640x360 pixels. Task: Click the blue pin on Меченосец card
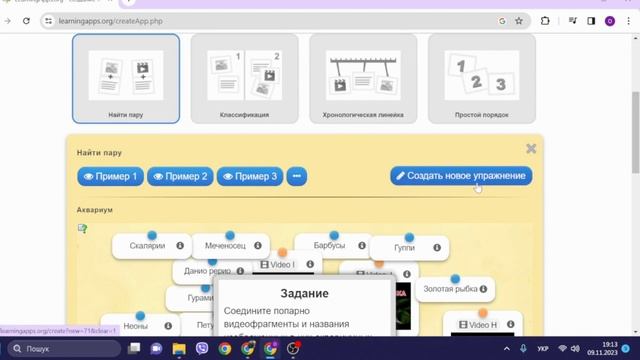coord(230,235)
